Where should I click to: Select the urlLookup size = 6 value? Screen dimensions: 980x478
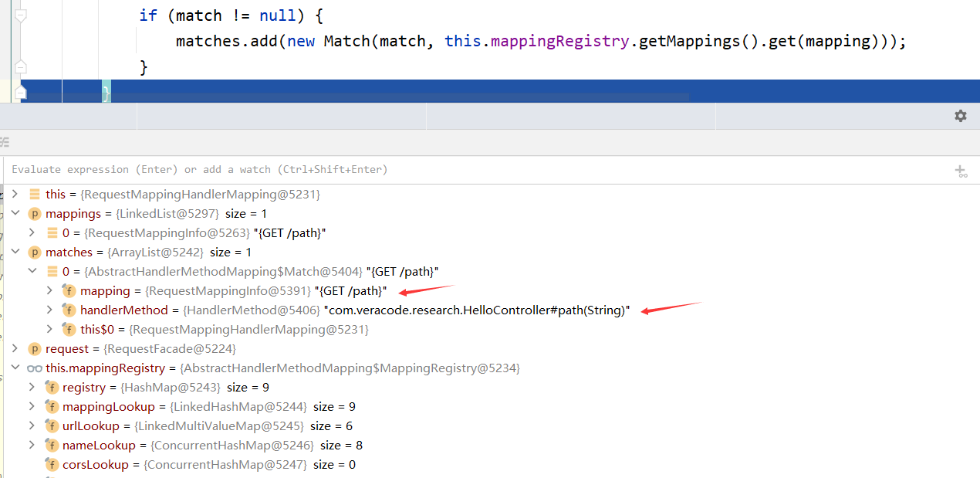coord(331,425)
